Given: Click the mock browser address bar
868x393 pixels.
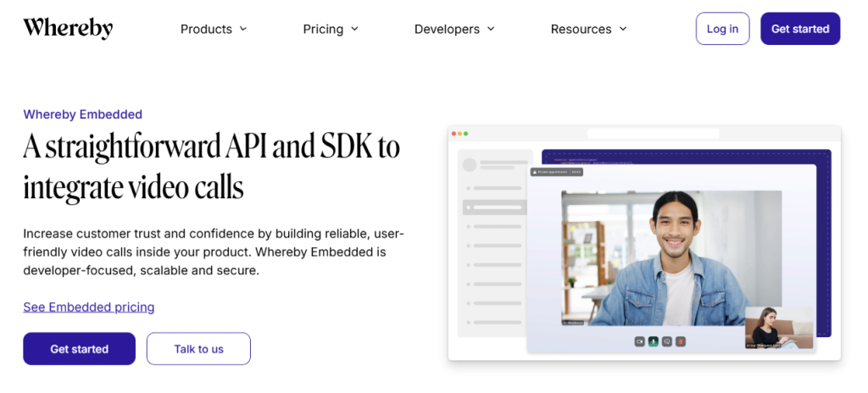Looking at the screenshot, I should pos(654,133).
